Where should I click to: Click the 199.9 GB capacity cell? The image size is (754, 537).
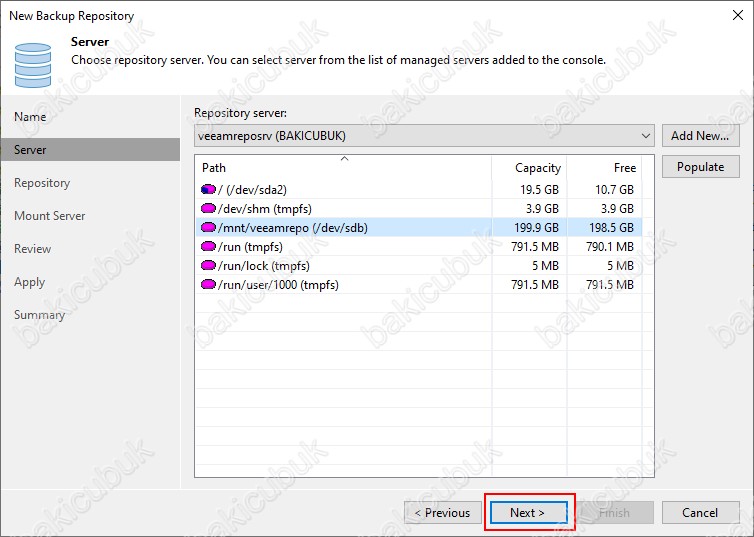pos(529,227)
